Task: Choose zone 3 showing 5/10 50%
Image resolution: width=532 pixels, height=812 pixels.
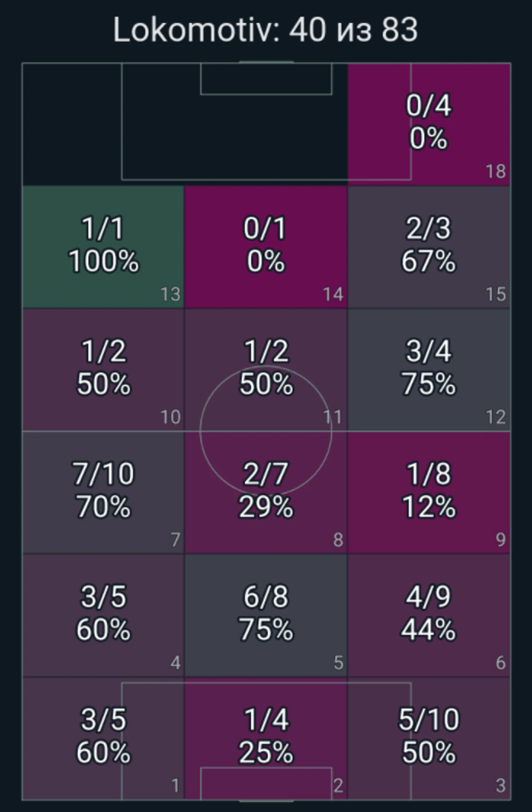Action: tap(429, 738)
